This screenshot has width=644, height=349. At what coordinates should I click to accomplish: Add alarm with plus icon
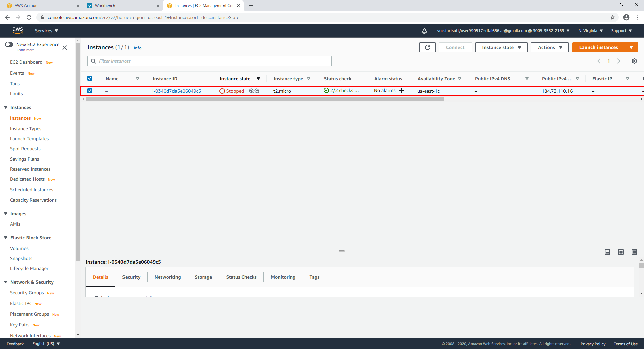point(401,90)
